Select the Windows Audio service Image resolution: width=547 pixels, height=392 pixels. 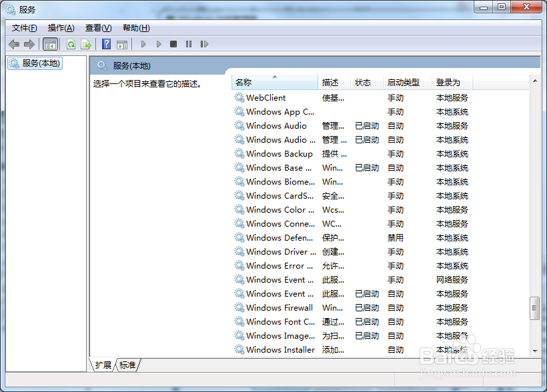pos(380,125)
